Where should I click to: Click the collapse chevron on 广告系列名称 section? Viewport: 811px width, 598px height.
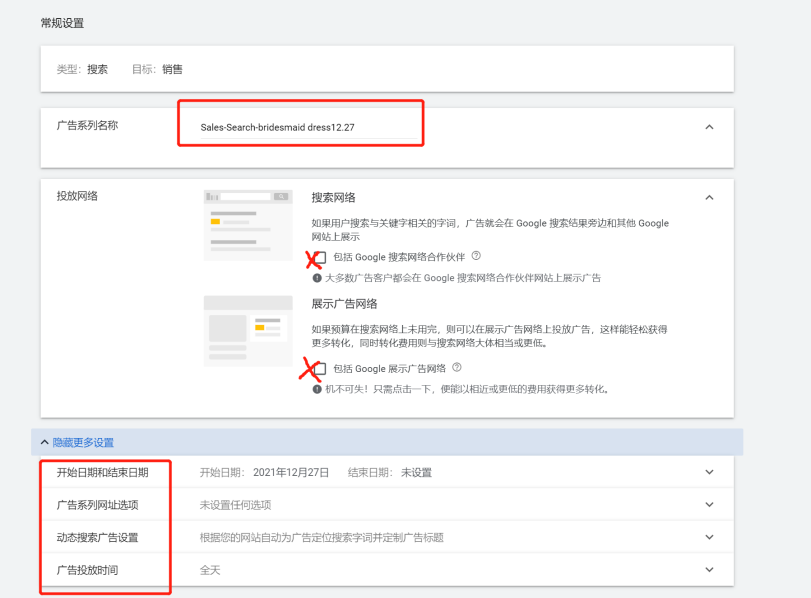709,127
